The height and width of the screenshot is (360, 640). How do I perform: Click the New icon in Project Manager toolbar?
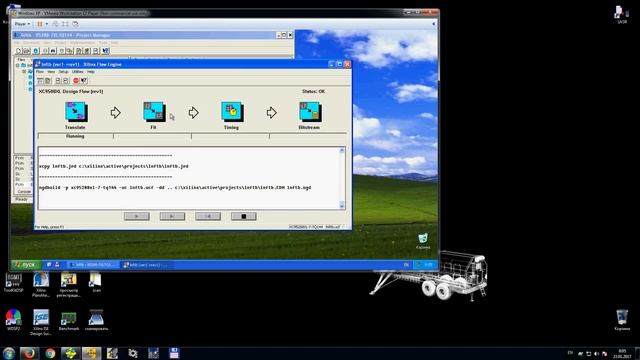tap(18, 51)
